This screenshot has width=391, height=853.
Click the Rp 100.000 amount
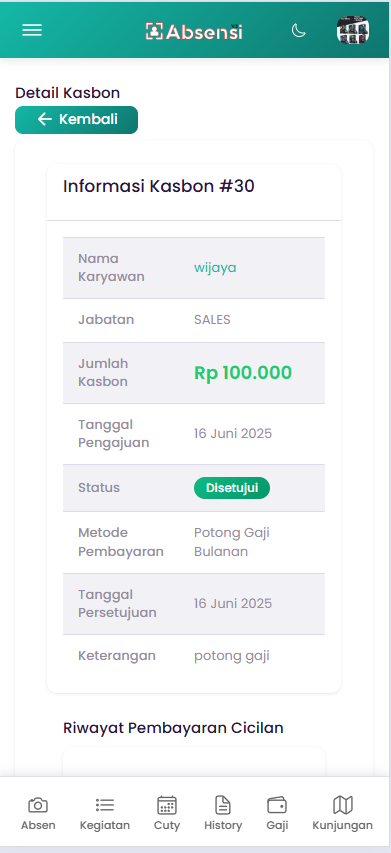[243, 373]
